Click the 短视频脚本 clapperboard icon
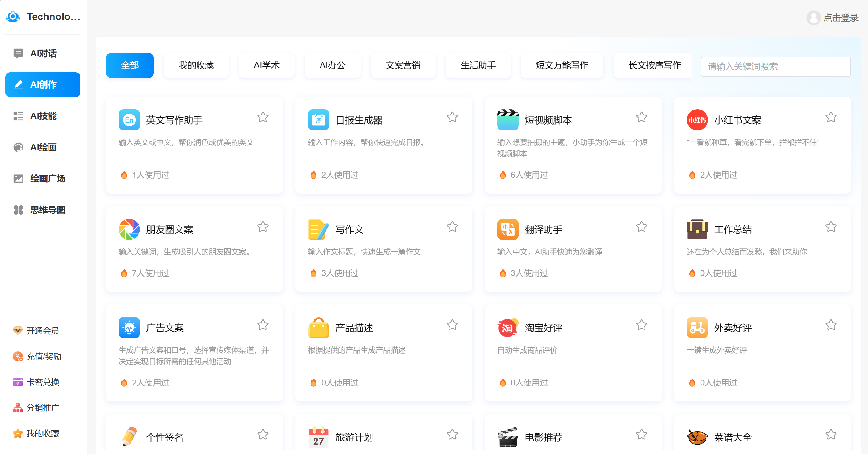The height and width of the screenshot is (454, 868). [508, 120]
